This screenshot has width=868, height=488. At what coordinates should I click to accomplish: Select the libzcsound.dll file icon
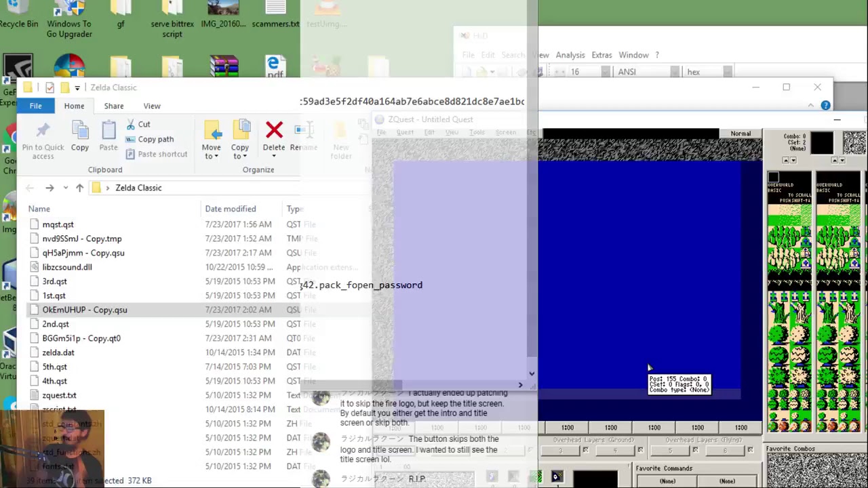[35, 267]
